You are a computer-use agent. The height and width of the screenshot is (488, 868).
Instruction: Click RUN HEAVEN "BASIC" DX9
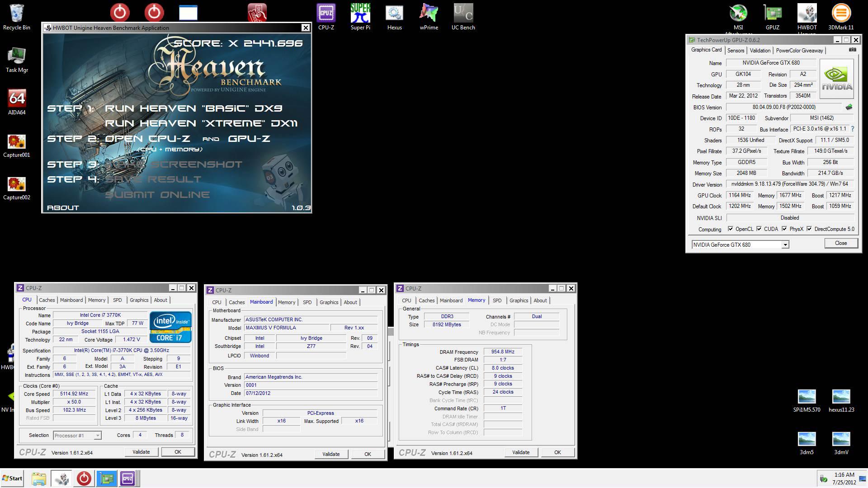193,108
